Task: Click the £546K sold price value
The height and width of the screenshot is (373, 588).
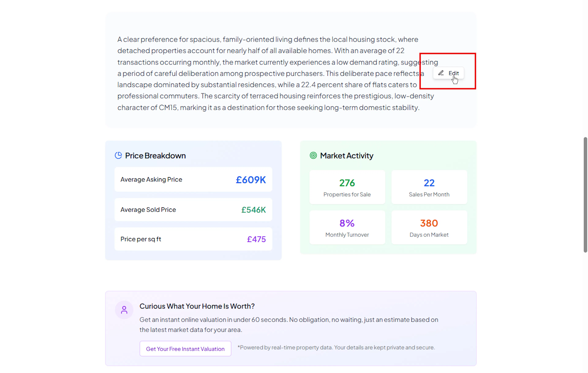Action: (253, 210)
